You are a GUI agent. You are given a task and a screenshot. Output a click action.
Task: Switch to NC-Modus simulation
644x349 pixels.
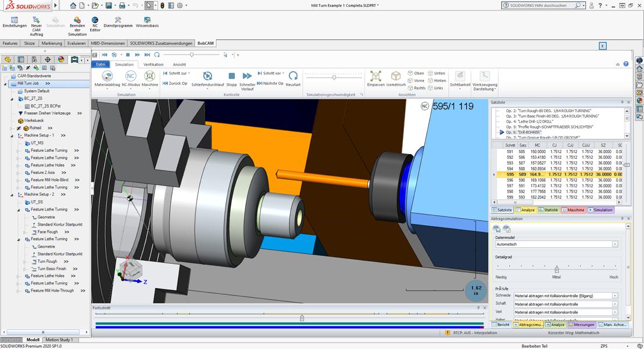[131, 79]
